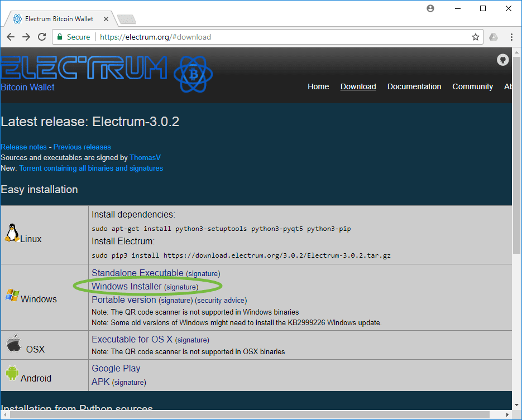
Task: Click the vertical scrollbar down arrow
Action: [x=516, y=405]
